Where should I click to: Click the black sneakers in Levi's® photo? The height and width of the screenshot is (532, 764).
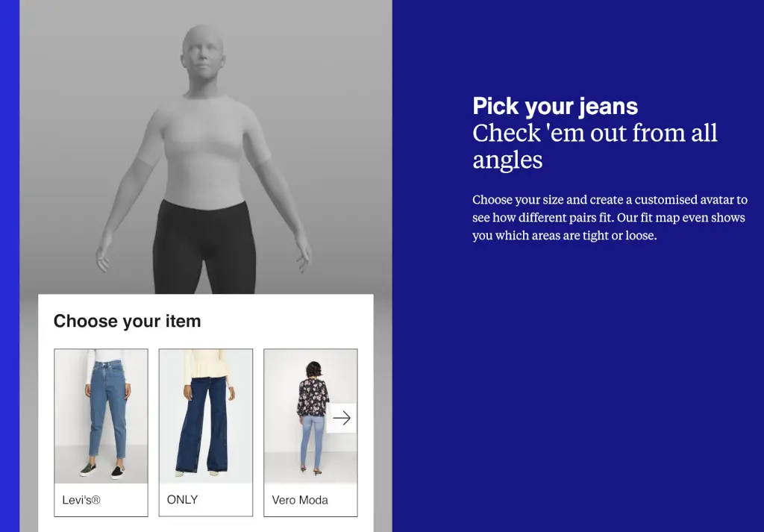coord(102,471)
